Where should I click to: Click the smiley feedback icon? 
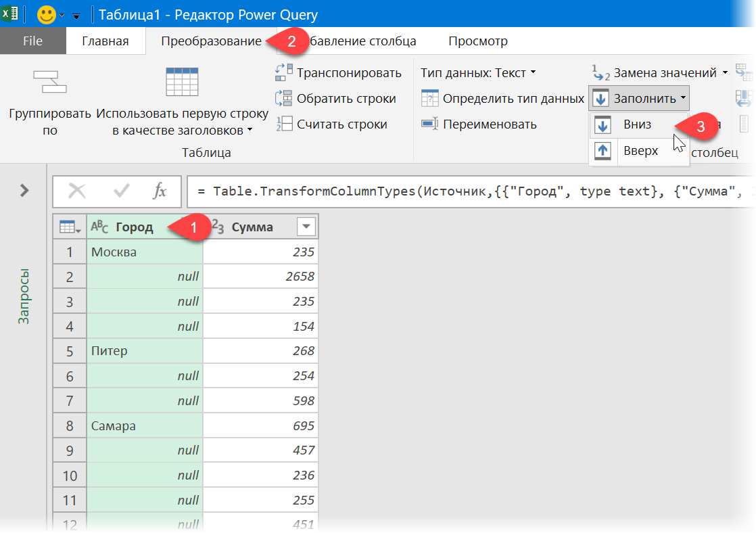[x=47, y=15]
